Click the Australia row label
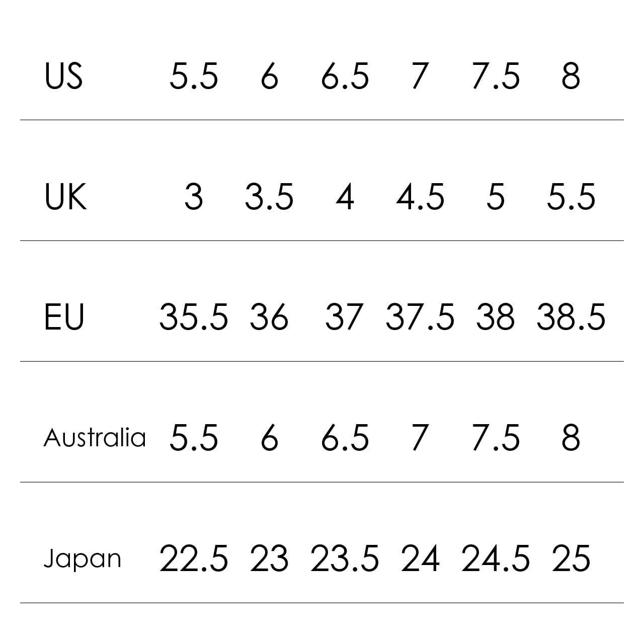The height and width of the screenshot is (644, 644). pyautogui.click(x=95, y=438)
